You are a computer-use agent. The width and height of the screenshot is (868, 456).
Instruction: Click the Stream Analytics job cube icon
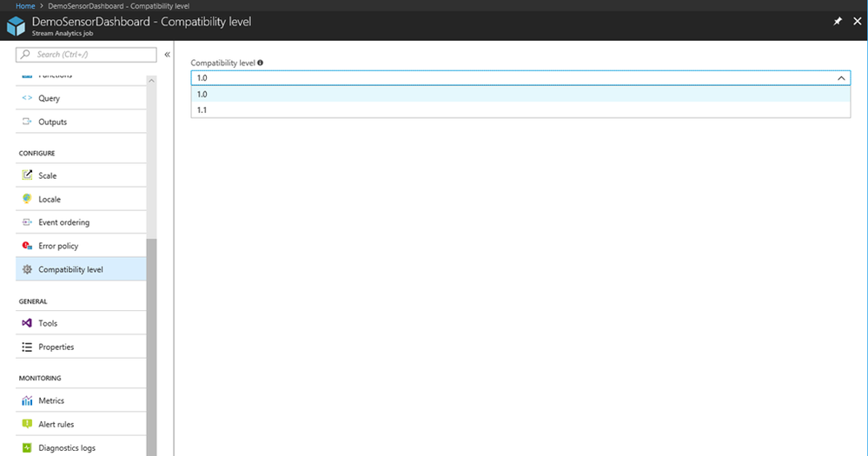16,26
